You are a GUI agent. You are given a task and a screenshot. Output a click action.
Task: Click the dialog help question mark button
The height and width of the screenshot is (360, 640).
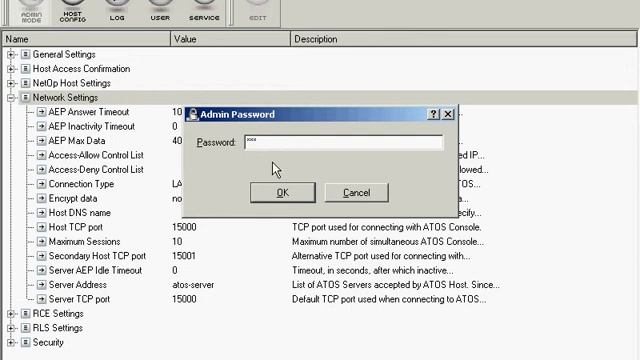click(433, 114)
